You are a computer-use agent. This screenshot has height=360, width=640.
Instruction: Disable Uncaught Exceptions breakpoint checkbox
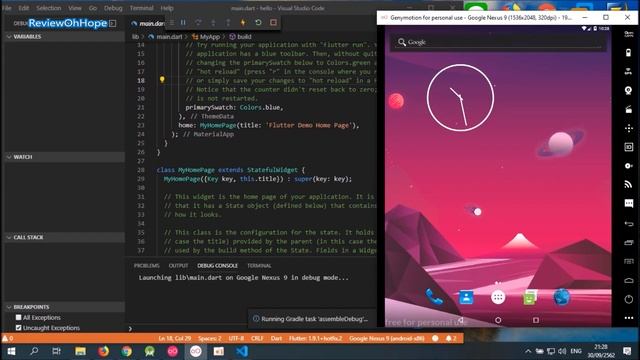coord(18,327)
